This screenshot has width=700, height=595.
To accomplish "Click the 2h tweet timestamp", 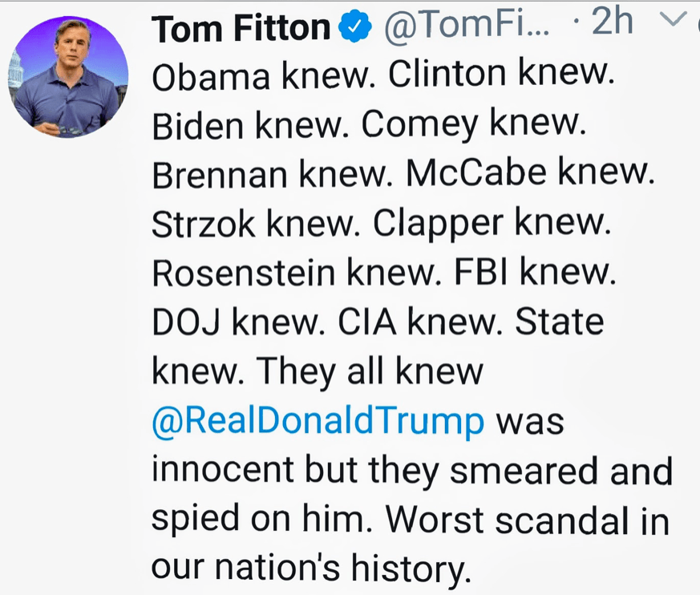I will (612, 21).
